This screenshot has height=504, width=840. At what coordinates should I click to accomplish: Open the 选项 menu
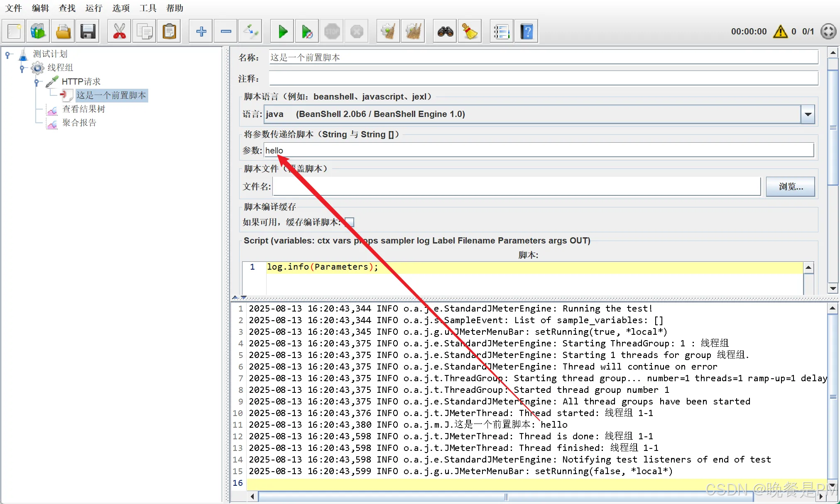[x=121, y=8]
